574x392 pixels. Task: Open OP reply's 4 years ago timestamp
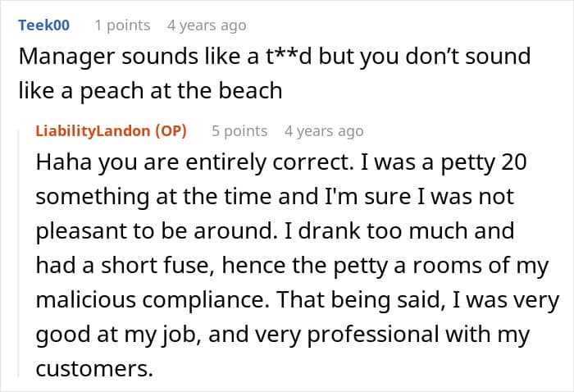[324, 131]
